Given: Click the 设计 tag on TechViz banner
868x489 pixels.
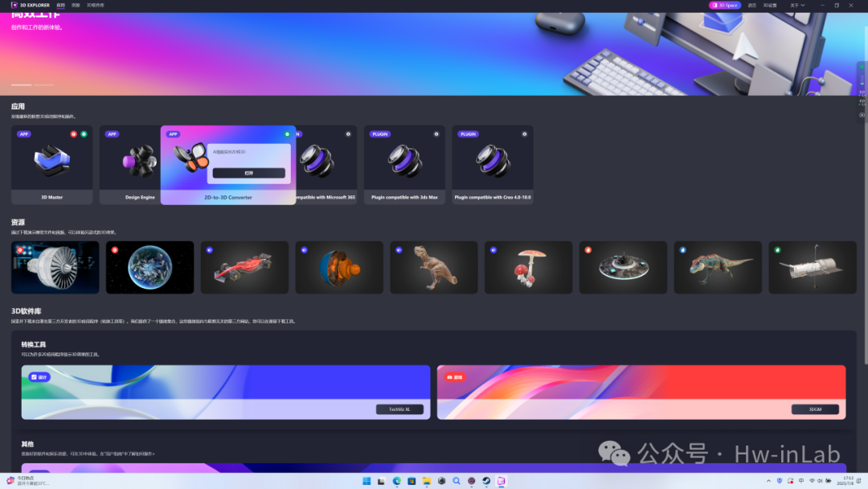Looking at the screenshot, I should 39,377.
